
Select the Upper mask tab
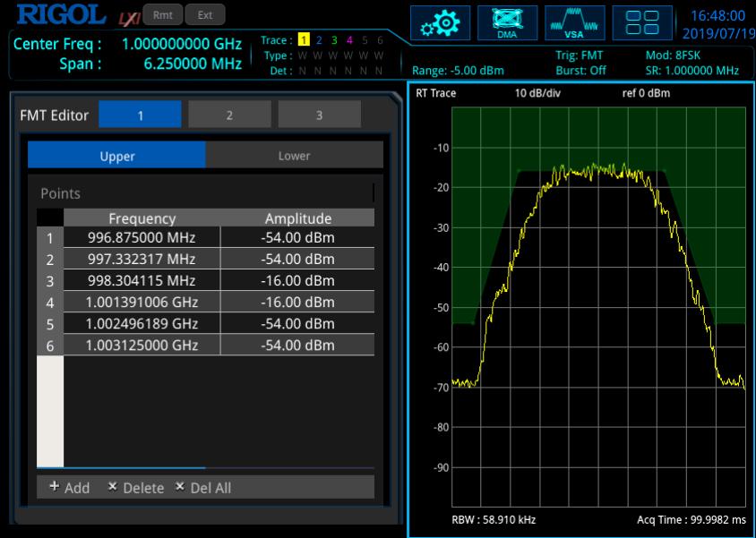[x=116, y=155]
